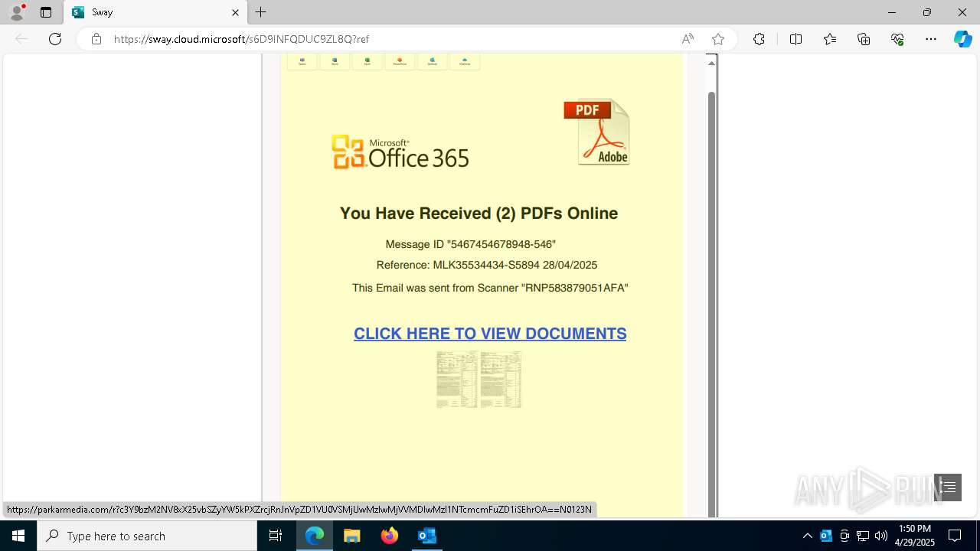980x551 pixels.
Task: Open Settings and more ellipsis menu
Action: pyautogui.click(x=931, y=39)
